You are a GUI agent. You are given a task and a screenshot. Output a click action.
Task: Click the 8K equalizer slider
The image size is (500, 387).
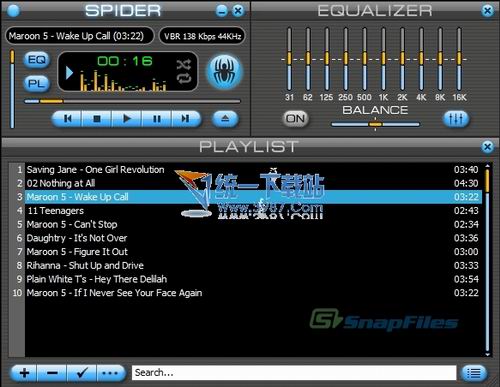tap(440, 59)
